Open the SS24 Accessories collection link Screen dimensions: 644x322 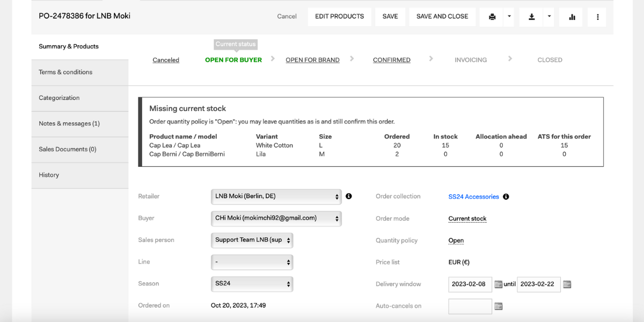474,197
